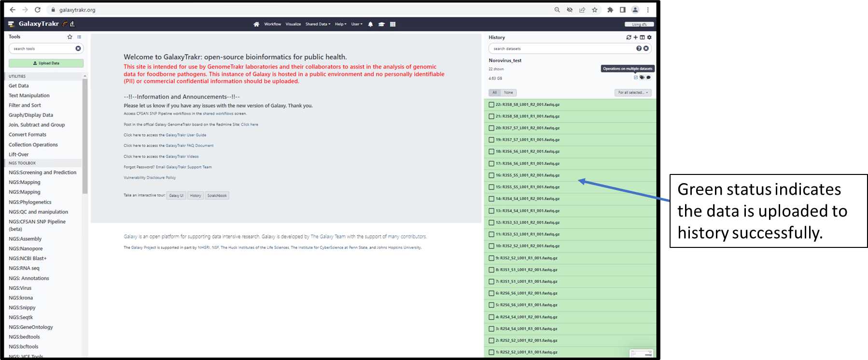Start the Scratchbook interactive tour
Viewport: 868px width, 360px height.
pos(217,196)
